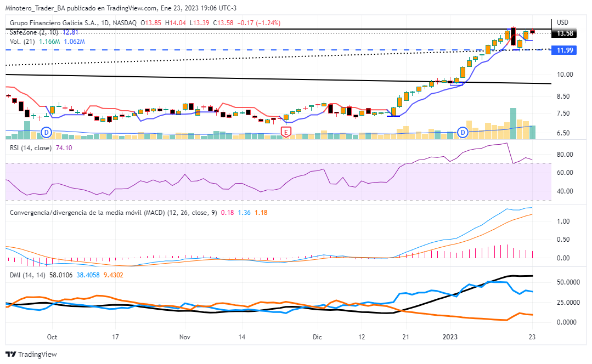Click the 21 date on time axis
592x364 pixels.
[x=406, y=337]
